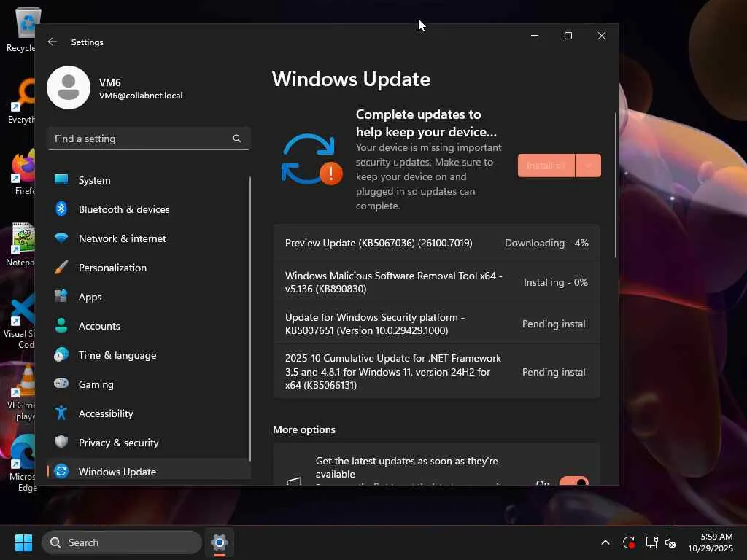Image resolution: width=747 pixels, height=560 pixels.
Task: Open VLC media player desktop shortcut
Action: 22,393
